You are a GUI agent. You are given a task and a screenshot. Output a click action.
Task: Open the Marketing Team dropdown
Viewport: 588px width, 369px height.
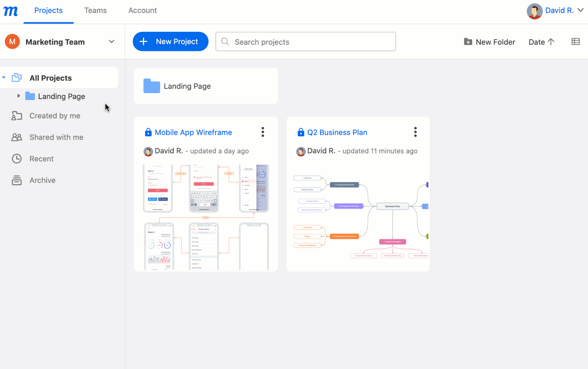pyautogui.click(x=111, y=41)
